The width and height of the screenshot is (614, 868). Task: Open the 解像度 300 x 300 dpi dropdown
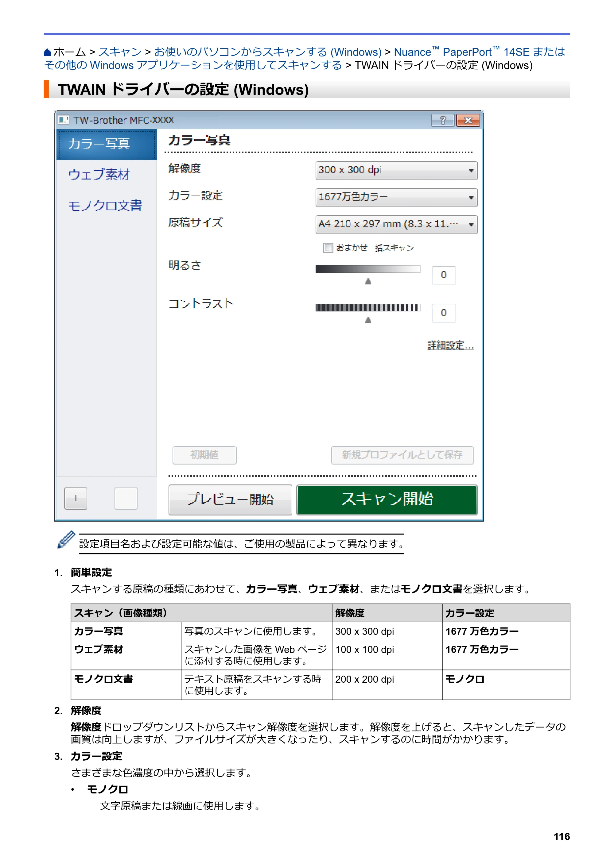pos(396,171)
